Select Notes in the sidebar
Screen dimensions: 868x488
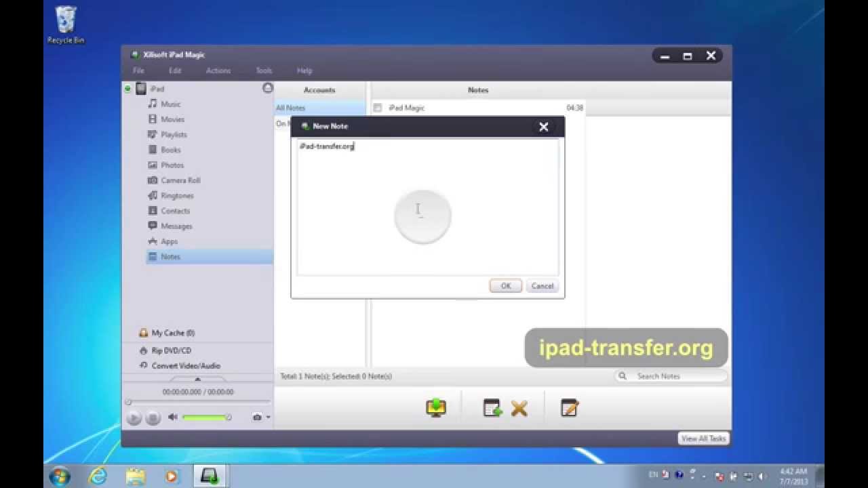(x=210, y=257)
